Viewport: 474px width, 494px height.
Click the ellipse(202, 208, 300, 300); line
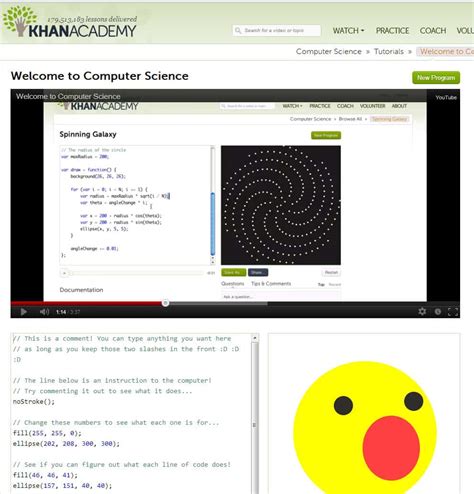click(x=66, y=444)
